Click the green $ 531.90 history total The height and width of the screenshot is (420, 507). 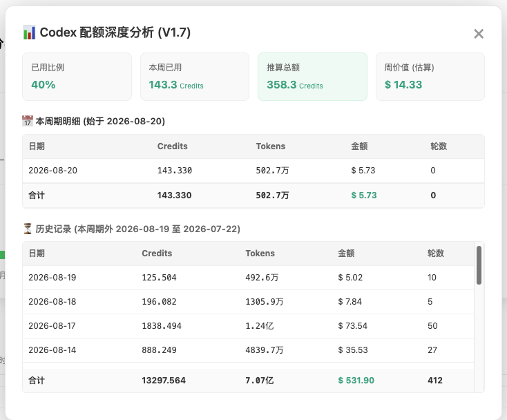356,380
